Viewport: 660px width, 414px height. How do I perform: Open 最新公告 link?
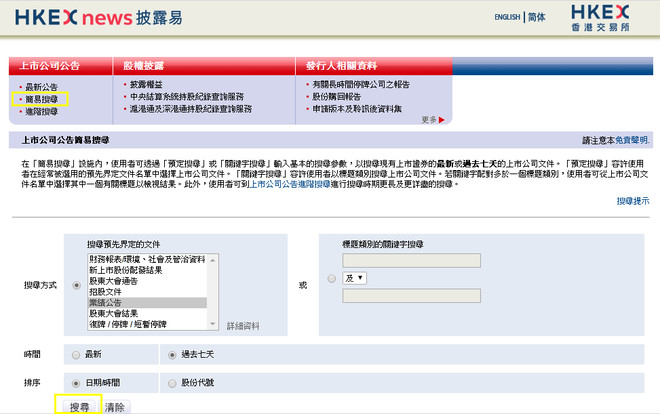pyautogui.click(x=41, y=87)
